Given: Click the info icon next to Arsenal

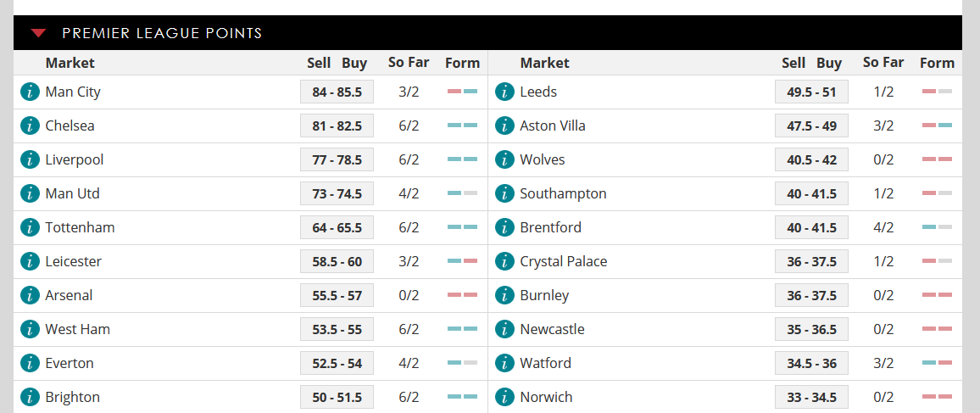Looking at the screenshot, I should [x=30, y=295].
